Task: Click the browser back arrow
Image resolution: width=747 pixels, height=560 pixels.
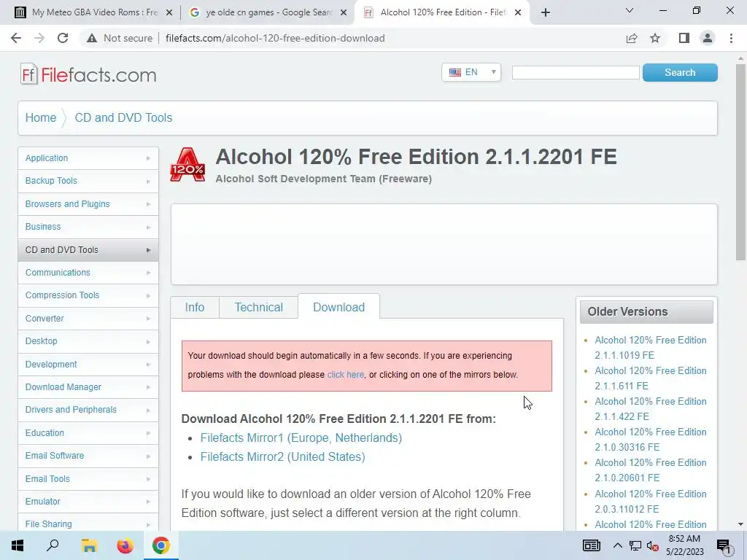Action: pyautogui.click(x=16, y=38)
